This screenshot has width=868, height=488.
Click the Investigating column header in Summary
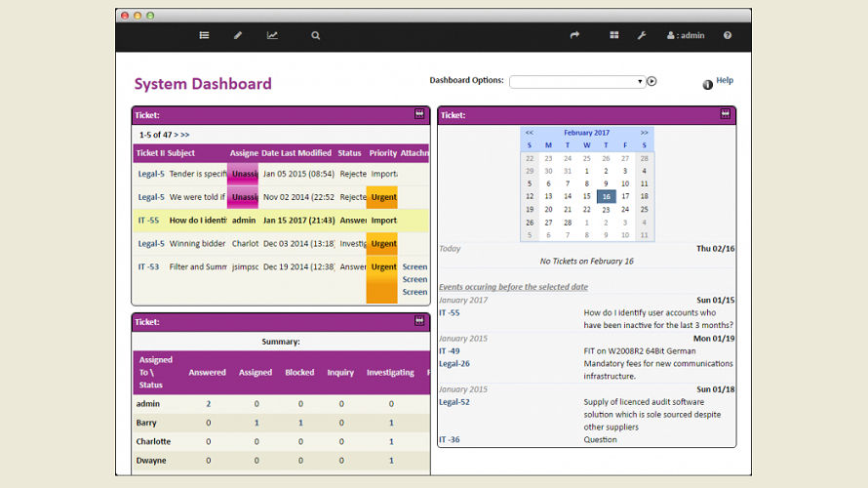point(390,373)
